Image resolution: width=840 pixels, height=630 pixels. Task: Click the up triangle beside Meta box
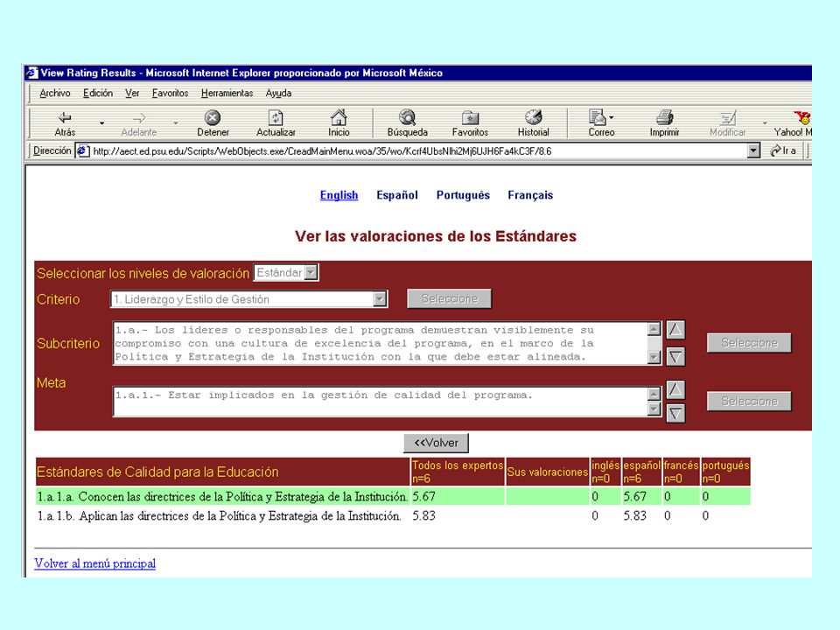click(675, 389)
